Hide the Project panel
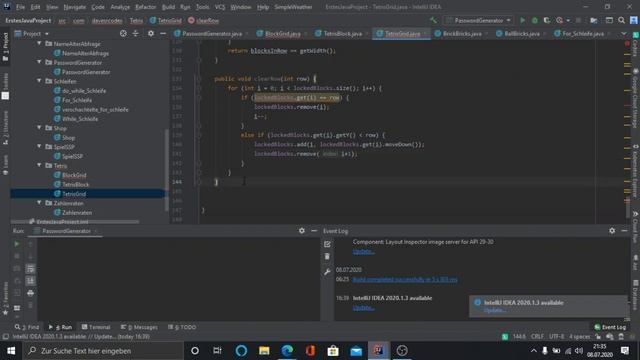640x360 pixels. pos(163,33)
